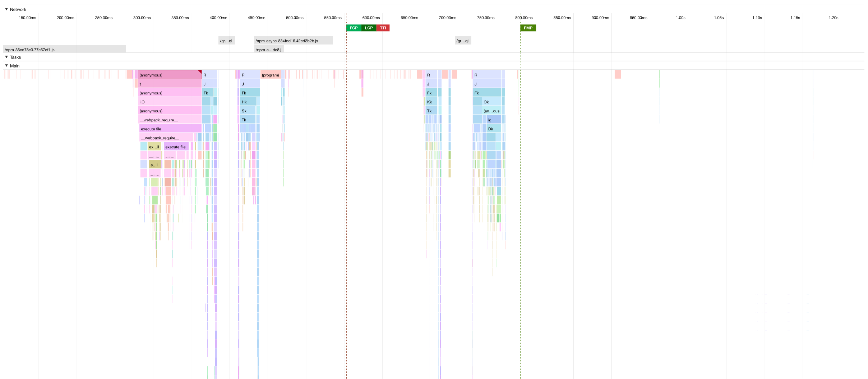Select the olive e...l frame
This screenshot has height=379, width=868.
tap(155, 165)
